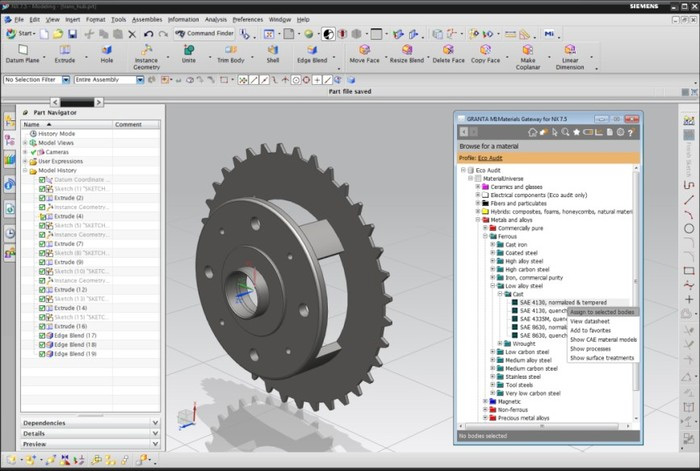This screenshot has height=471, width=700.
Task: Select the Move Face tool
Action: [364, 54]
